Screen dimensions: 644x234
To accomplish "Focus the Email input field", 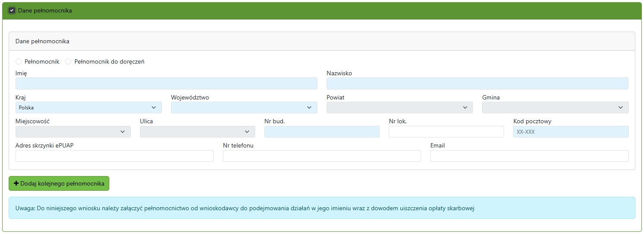I will pyautogui.click(x=529, y=156).
